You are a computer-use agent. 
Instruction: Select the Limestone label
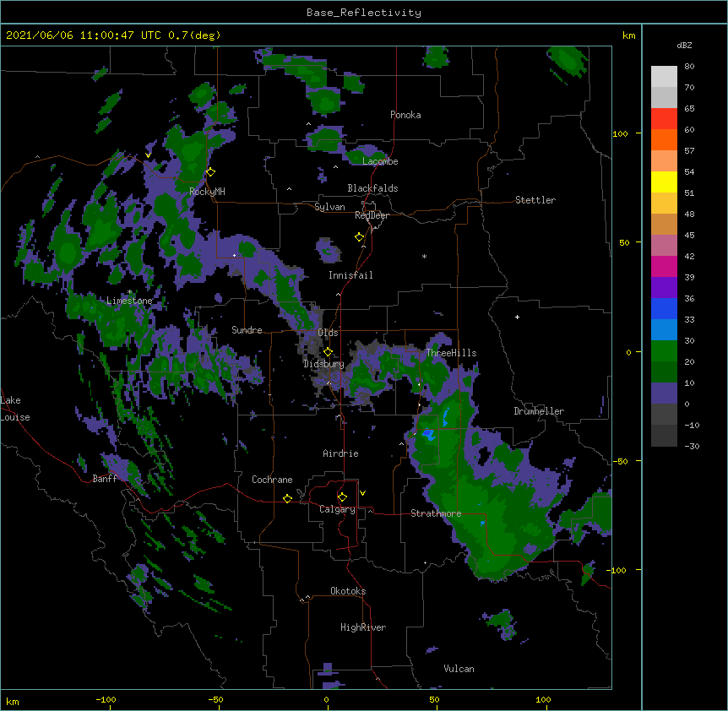pyautogui.click(x=129, y=301)
